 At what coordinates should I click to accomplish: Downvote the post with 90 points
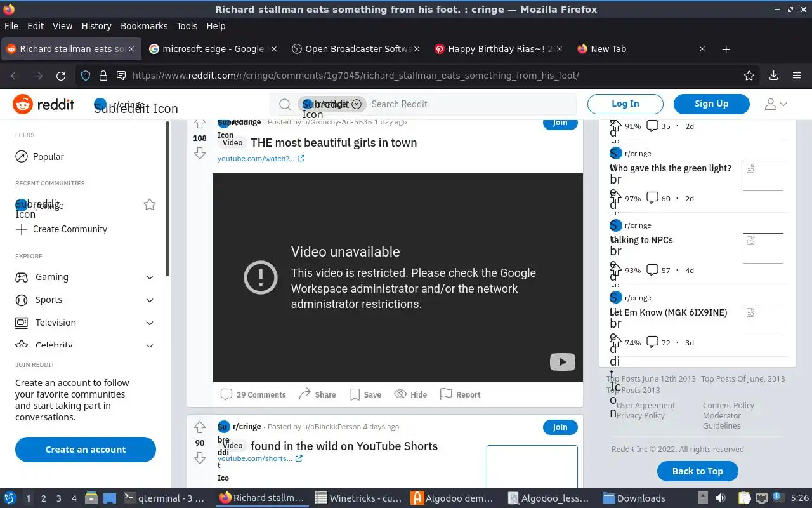point(200,458)
